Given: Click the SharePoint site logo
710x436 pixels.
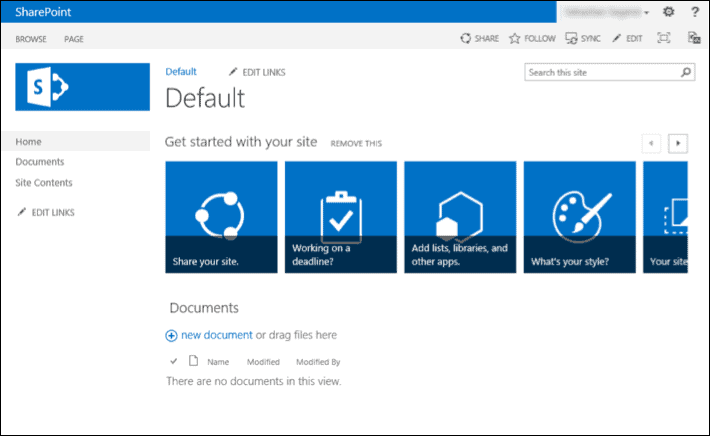Looking at the screenshot, I should 82,87.
